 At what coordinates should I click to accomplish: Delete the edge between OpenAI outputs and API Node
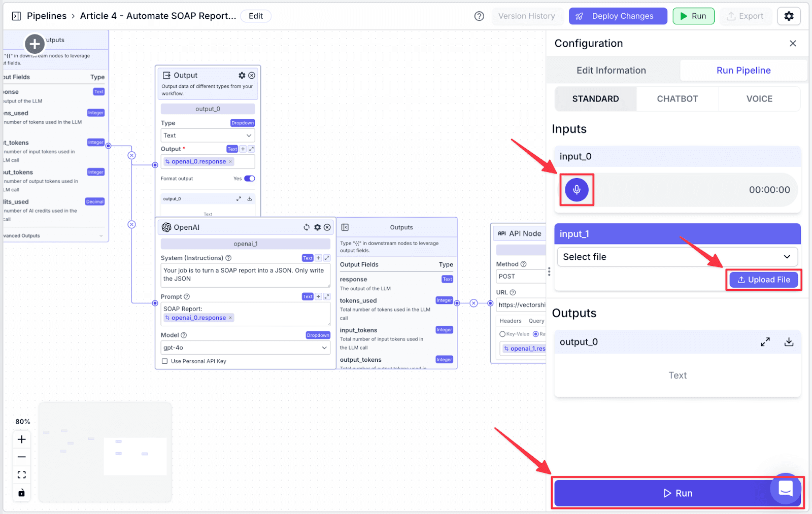[x=473, y=303]
